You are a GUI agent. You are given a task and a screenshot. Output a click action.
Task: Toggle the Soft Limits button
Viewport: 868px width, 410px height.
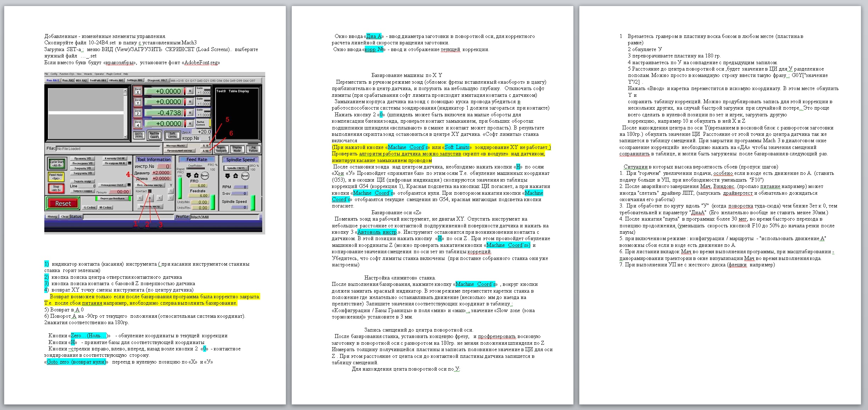(x=172, y=135)
